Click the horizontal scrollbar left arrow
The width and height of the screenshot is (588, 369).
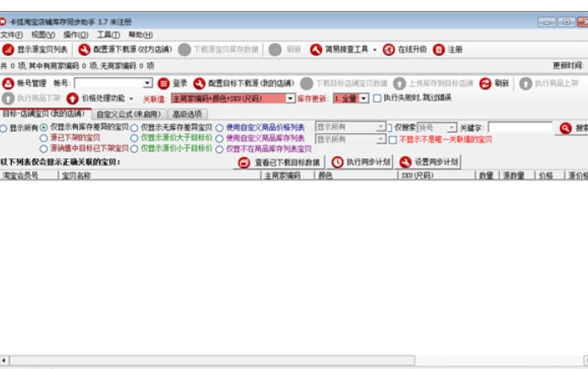point(4,361)
